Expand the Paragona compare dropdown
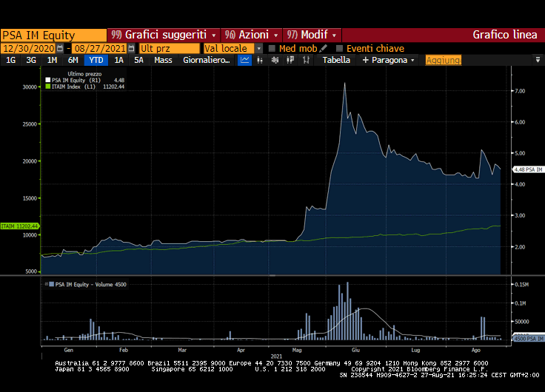 (389, 60)
